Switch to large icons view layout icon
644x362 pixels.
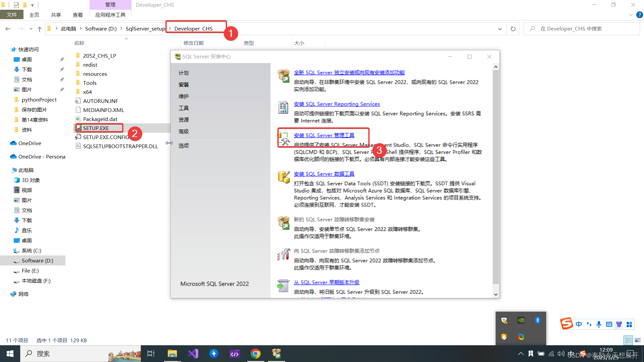coord(638,340)
